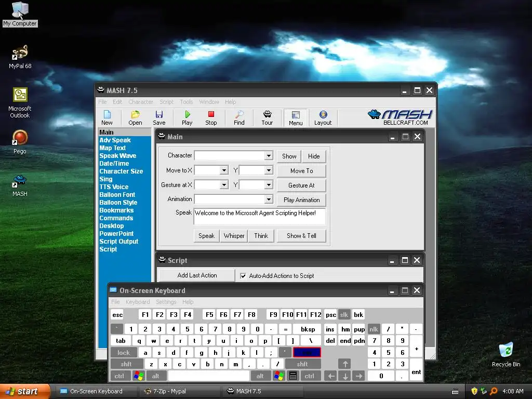Open the Tools menu in MASH
This screenshot has width=532, height=399.
tap(187, 102)
